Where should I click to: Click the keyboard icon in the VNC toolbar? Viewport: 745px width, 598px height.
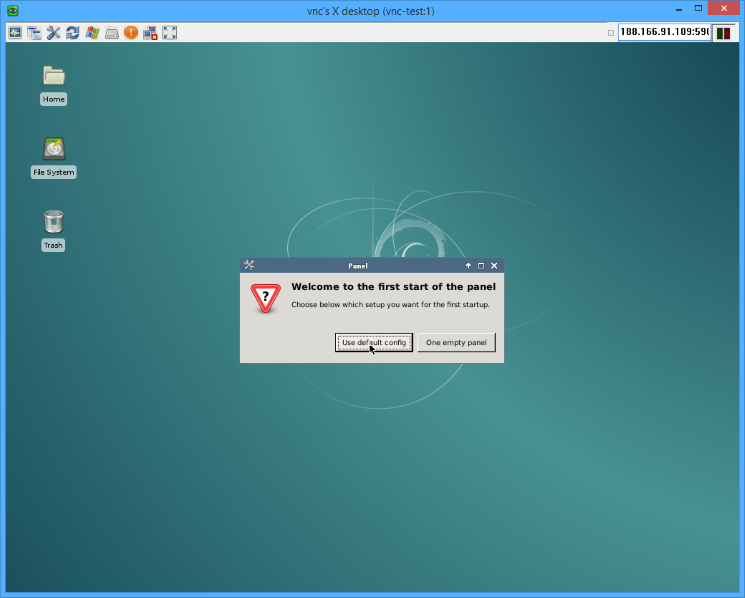112,32
